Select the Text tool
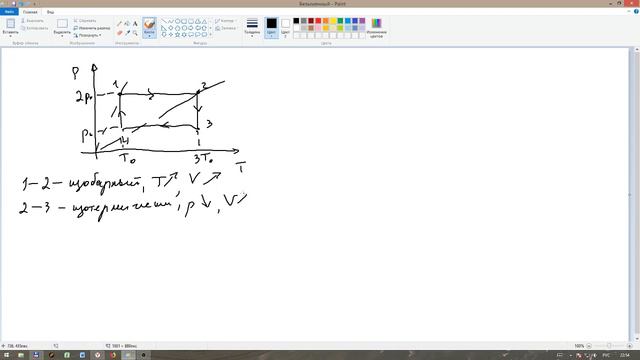 (x=135, y=24)
